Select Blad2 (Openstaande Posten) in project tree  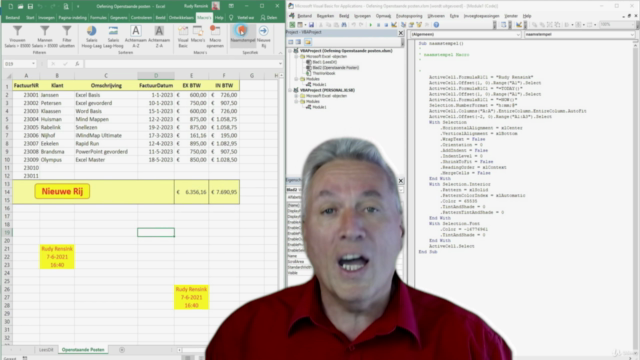click(x=336, y=68)
